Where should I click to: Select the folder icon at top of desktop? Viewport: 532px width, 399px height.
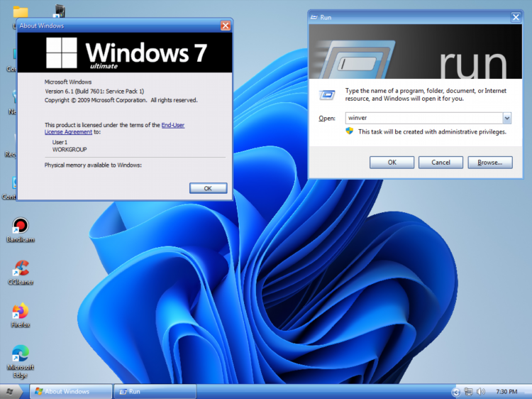(21, 13)
